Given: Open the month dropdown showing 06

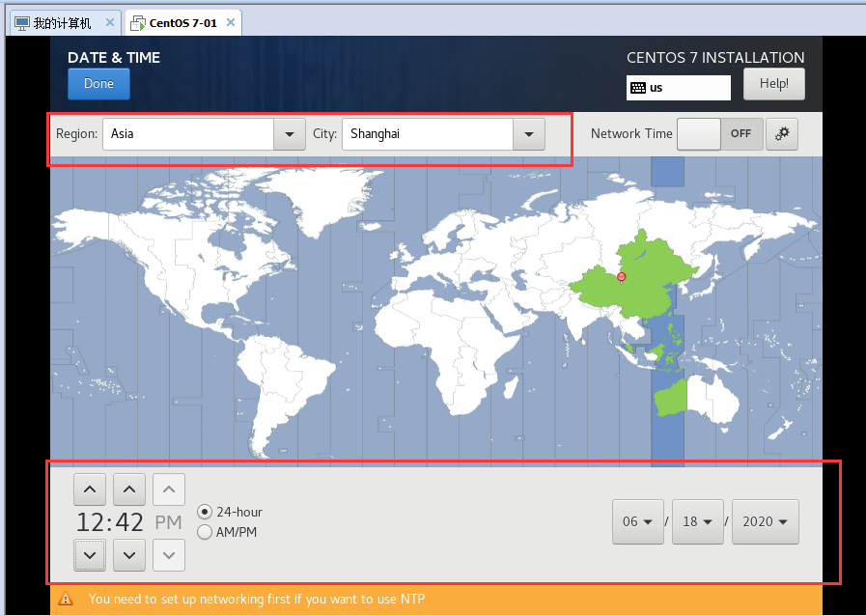Looking at the screenshot, I should tap(638, 521).
